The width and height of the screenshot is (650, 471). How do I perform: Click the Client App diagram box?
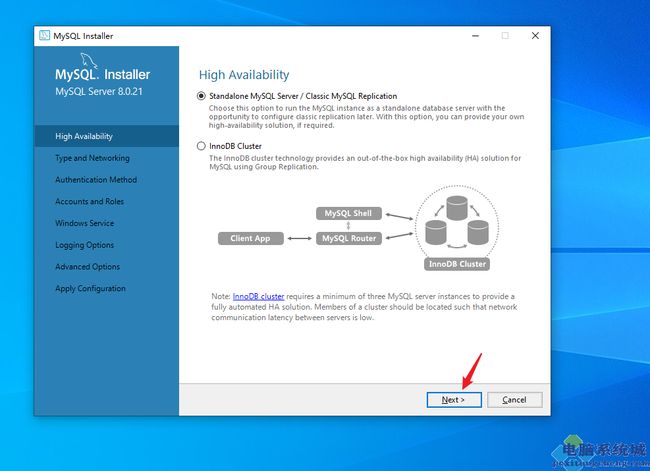click(x=251, y=238)
